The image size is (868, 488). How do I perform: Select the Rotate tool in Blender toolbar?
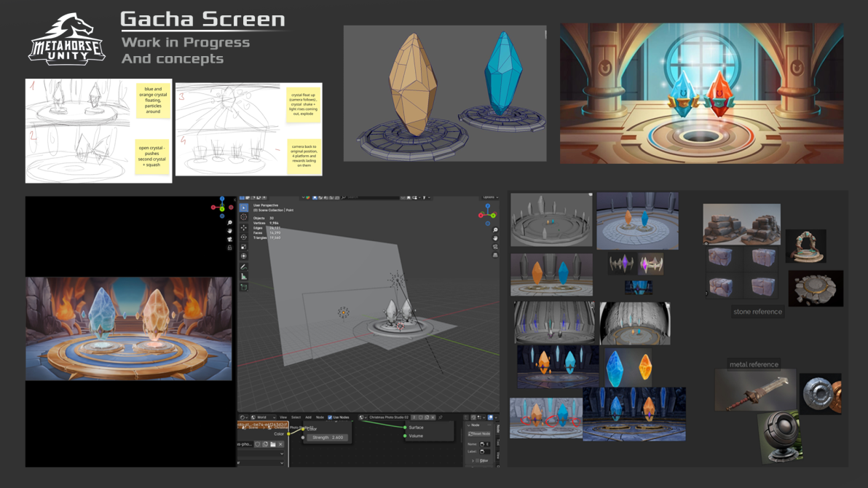coord(244,237)
